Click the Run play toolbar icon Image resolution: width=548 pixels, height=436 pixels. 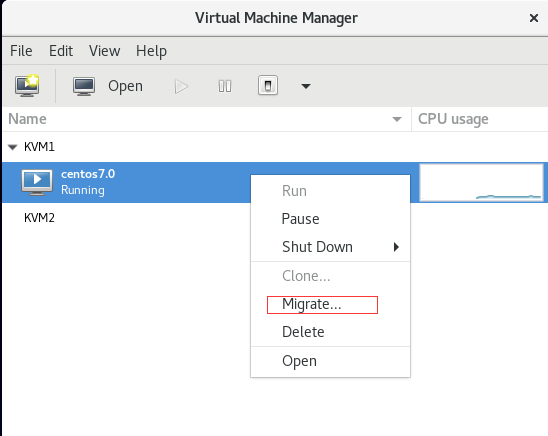pyautogui.click(x=181, y=86)
